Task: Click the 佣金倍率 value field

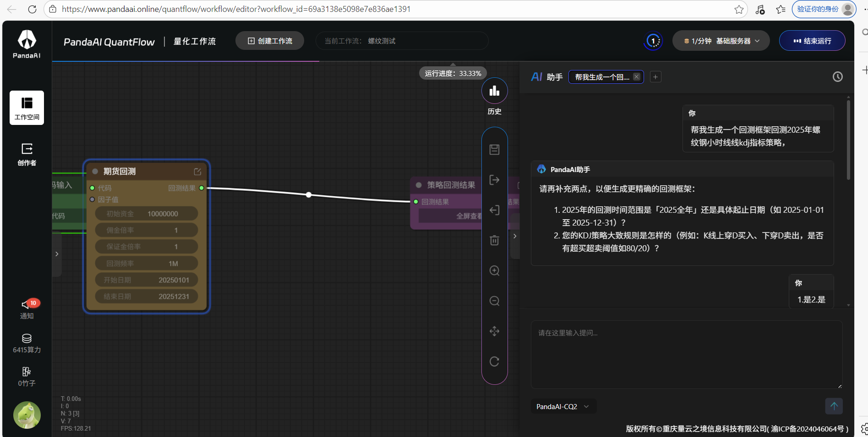Action: 147,230
